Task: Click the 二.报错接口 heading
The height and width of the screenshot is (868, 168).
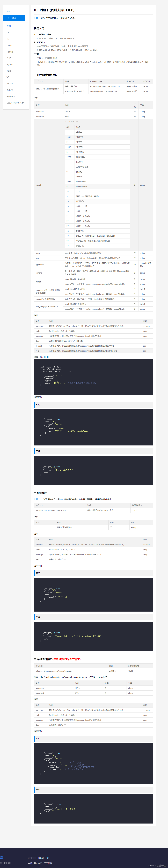Action: 41,493
